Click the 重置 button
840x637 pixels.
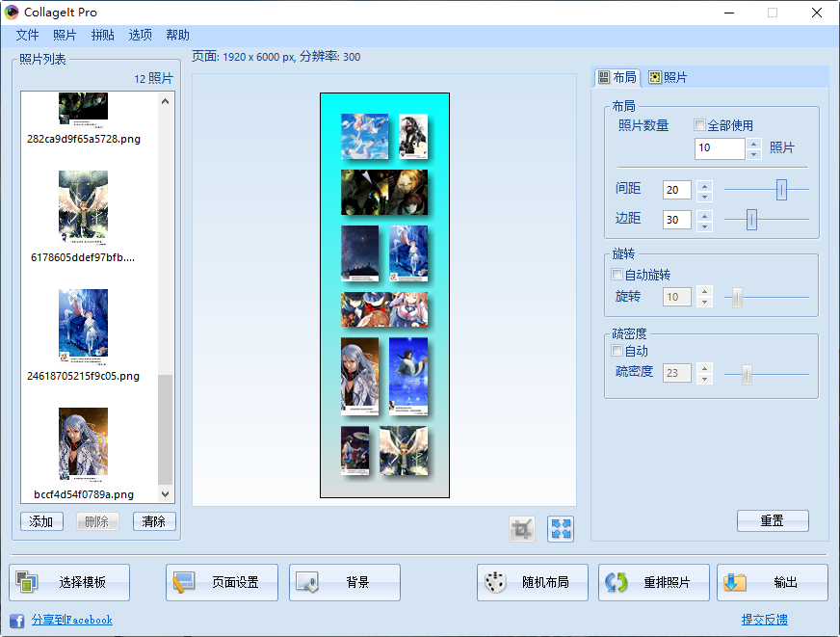(x=773, y=520)
